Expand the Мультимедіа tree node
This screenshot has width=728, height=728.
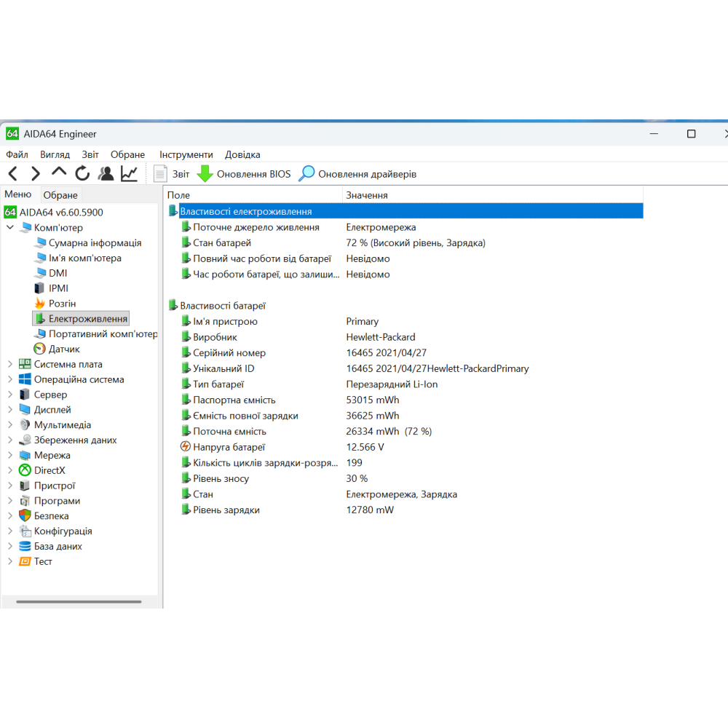10,425
